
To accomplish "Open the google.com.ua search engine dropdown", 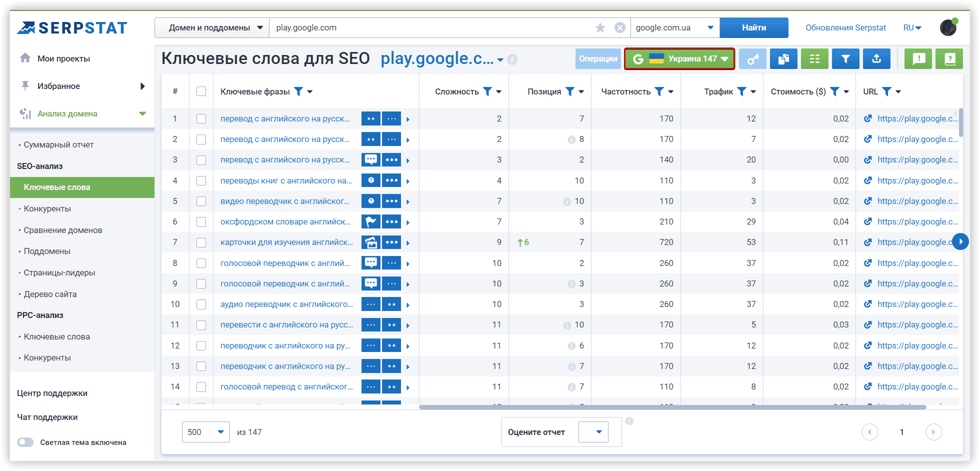I will [x=675, y=28].
